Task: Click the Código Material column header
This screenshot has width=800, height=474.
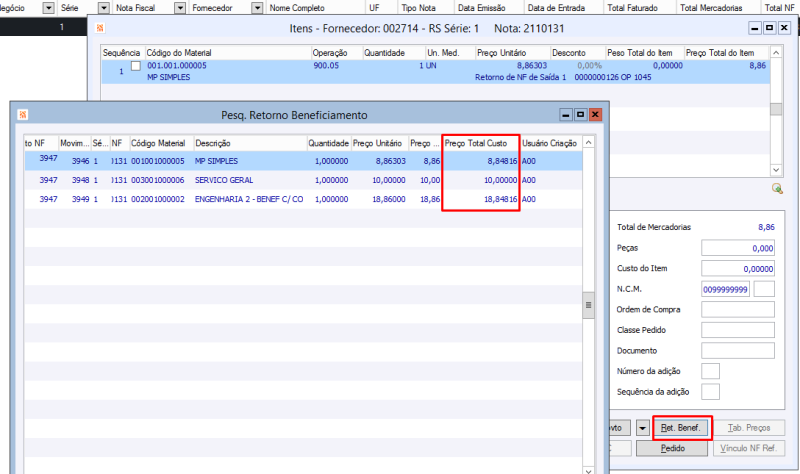Action: (x=161, y=143)
